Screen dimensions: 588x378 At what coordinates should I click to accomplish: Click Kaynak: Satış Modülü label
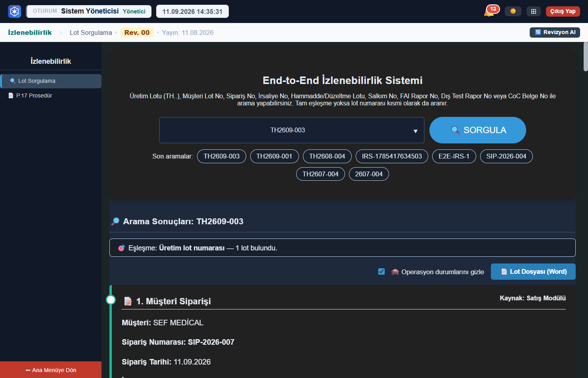(x=532, y=298)
